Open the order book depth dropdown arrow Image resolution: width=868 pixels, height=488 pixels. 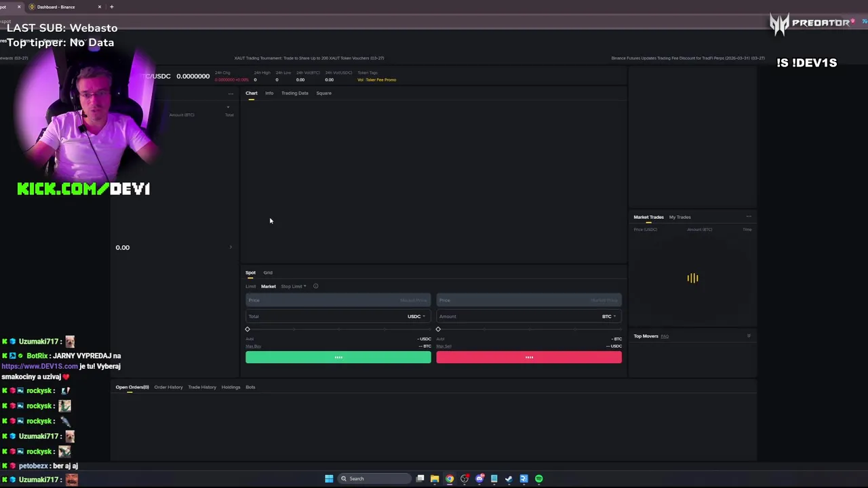coord(228,107)
